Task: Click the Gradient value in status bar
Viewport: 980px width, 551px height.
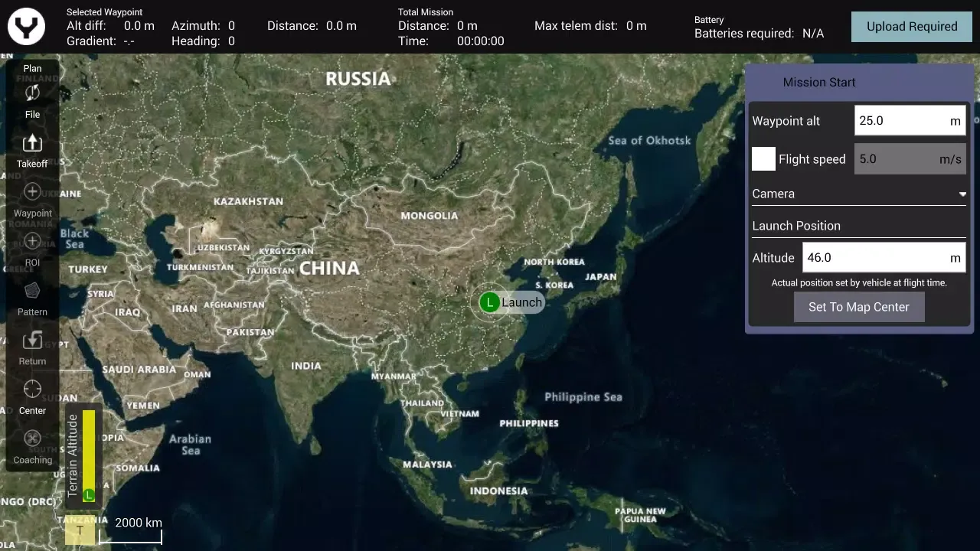Action: click(129, 41)
